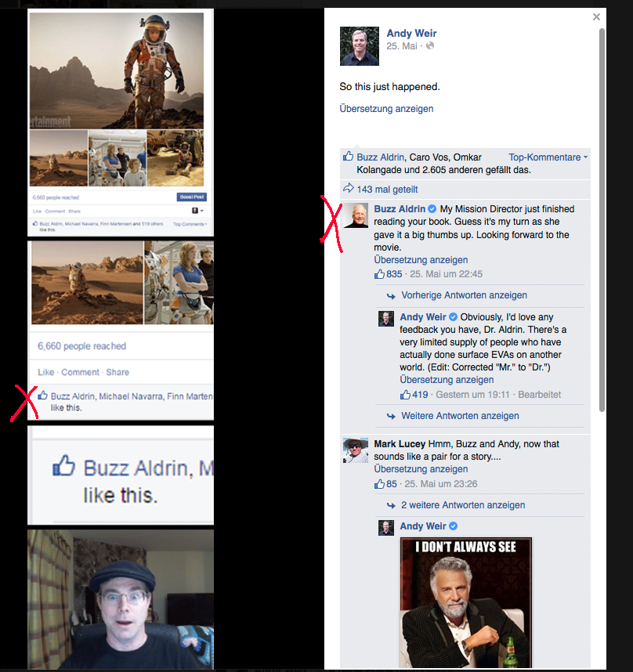This screenshot has width=633, height=672.
Task: Open the small rover thumbnail in top collage
Action: tap(175, 158)
